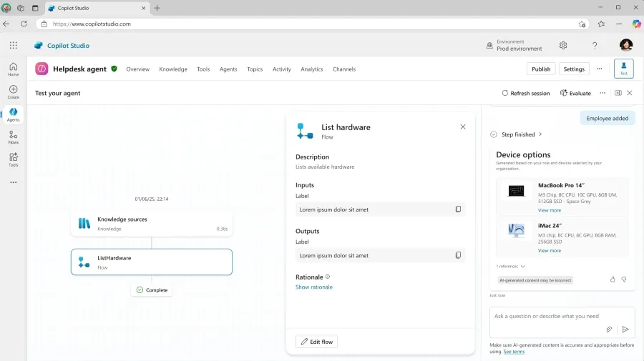
Task: Toggle the Test panel button
Action: 623,69
